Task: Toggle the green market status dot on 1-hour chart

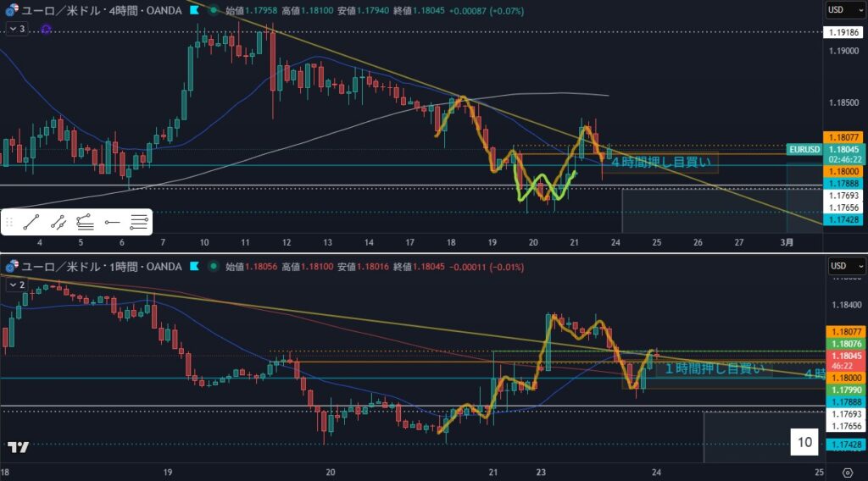Action: (x=212, y=267)
